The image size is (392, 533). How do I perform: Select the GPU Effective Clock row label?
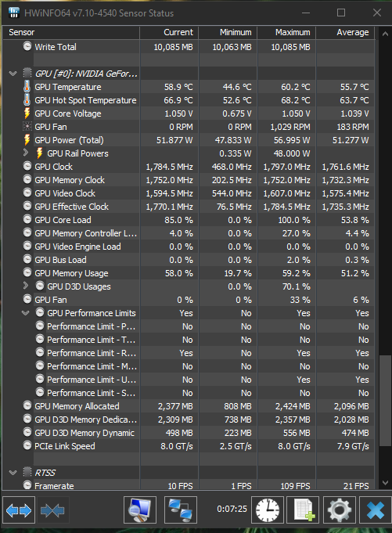tap(71, 207)
